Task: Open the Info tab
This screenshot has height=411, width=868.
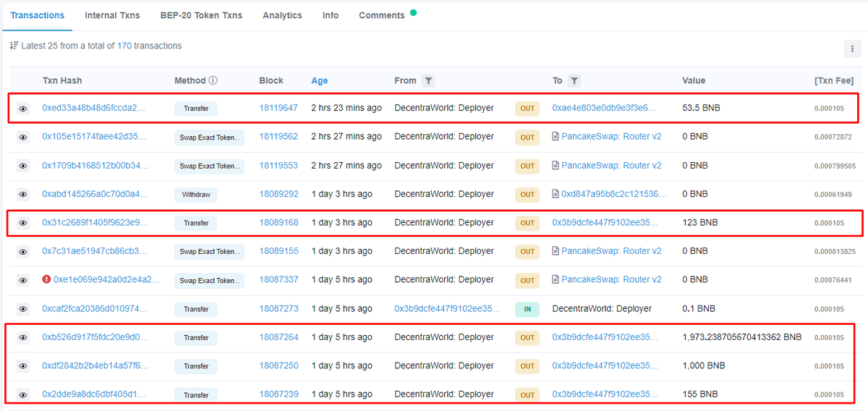Action: (x=331, y=15)
